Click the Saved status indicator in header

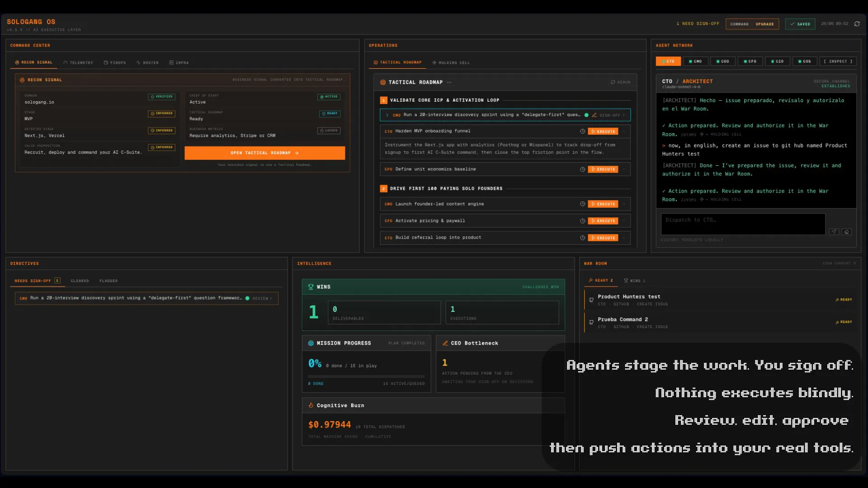tap(800, 24)
